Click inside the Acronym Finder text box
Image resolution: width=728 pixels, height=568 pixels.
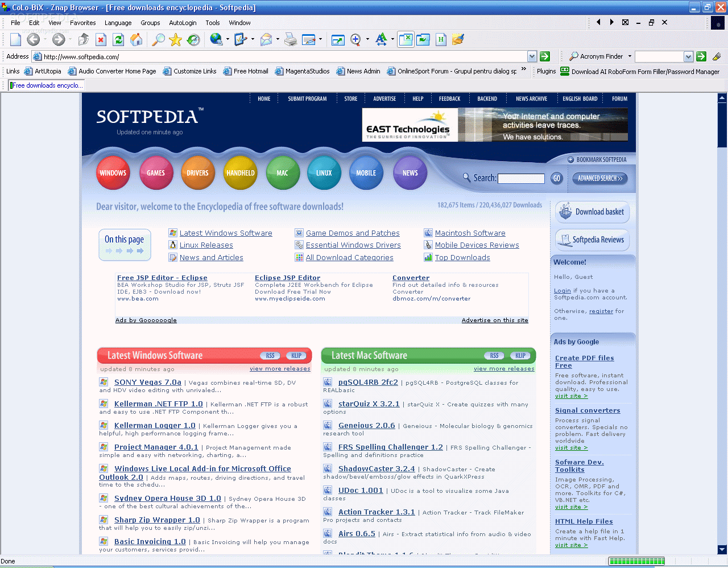[x=659, y=56]
